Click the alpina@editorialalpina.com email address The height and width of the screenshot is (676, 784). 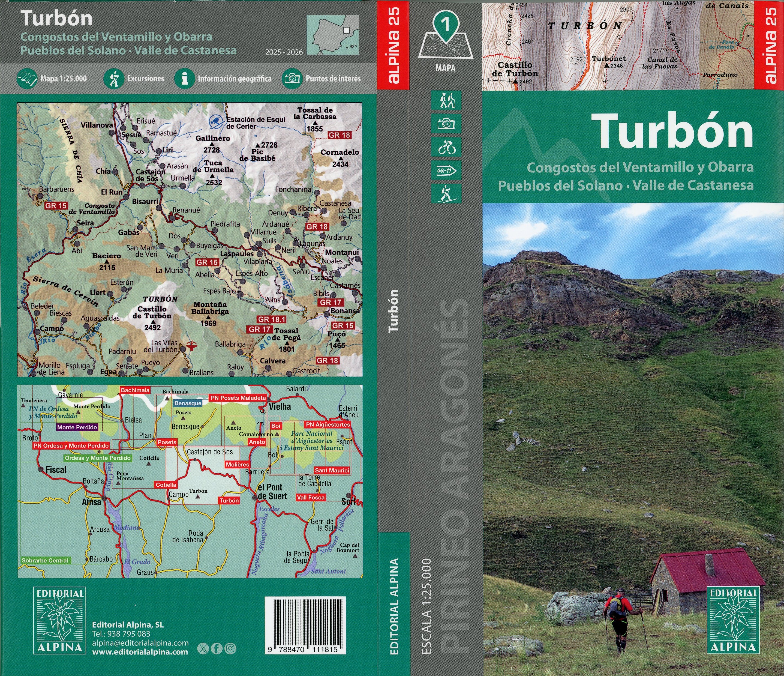[140, 643]
